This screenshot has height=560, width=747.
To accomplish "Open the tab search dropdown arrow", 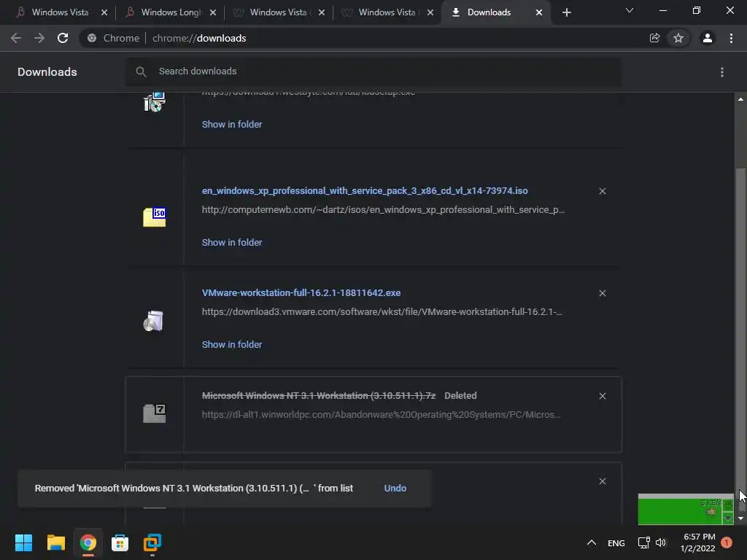I will click(630, 10).
